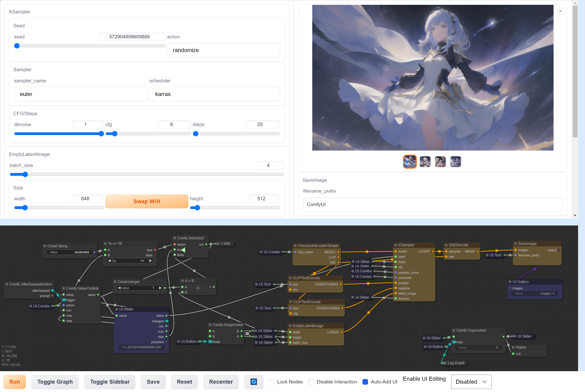The height and width of the screenshot is (392, 585).
Task: Close the image preview panel
Action: click(x=560, y=11)
